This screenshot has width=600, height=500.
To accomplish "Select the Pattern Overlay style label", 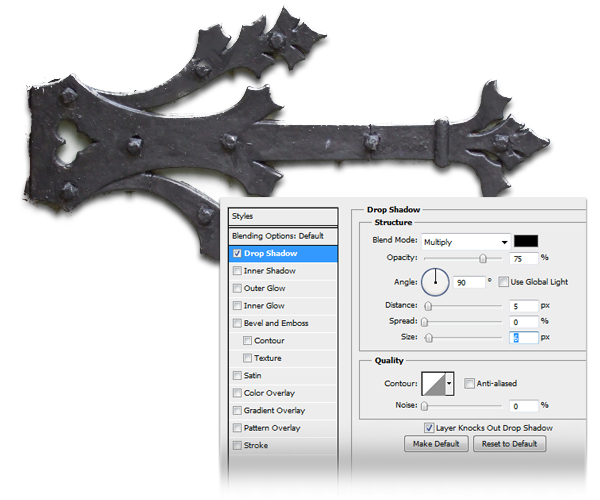I will click(x=272, y=428).
